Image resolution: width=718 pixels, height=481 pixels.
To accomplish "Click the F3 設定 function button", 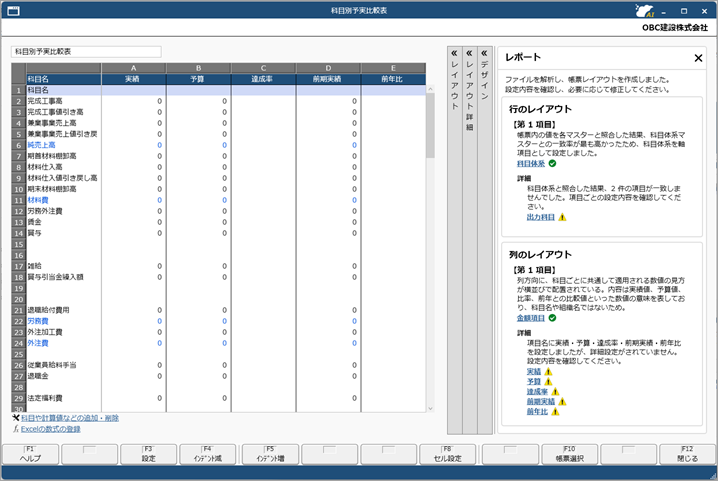I will (x=148, y=454).
